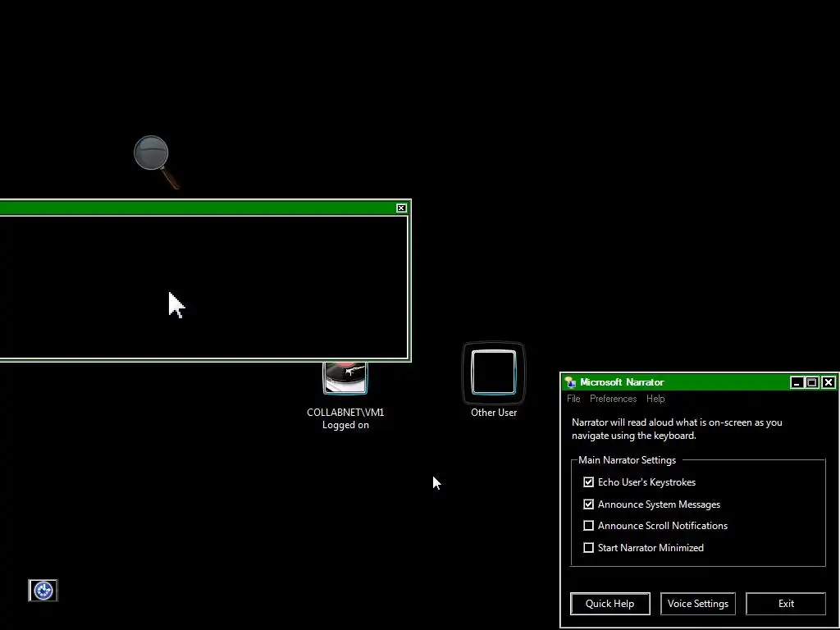Image resolution: width=840 pixels, height=630 pixels.
Task: Click the Microsoft Narrator title icon
Action: click(x=571, y=382)
